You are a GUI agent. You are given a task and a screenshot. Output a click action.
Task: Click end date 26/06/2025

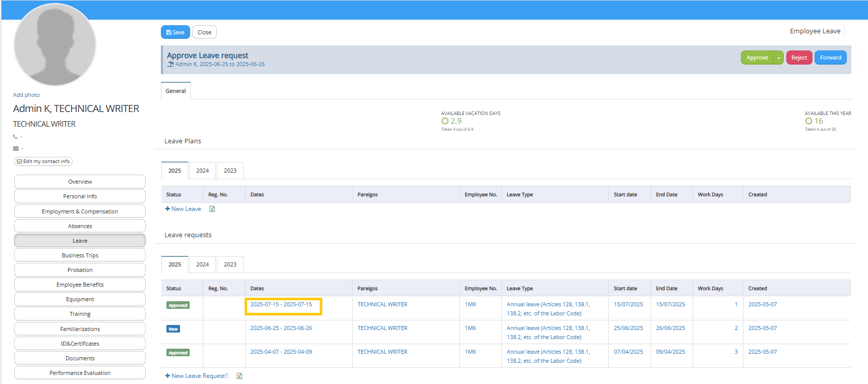670,328
